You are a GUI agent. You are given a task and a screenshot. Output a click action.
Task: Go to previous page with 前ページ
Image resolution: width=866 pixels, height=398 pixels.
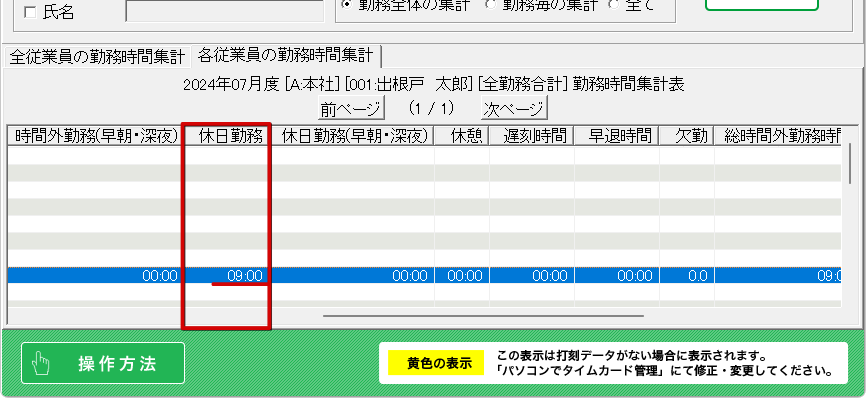point(351,109)
